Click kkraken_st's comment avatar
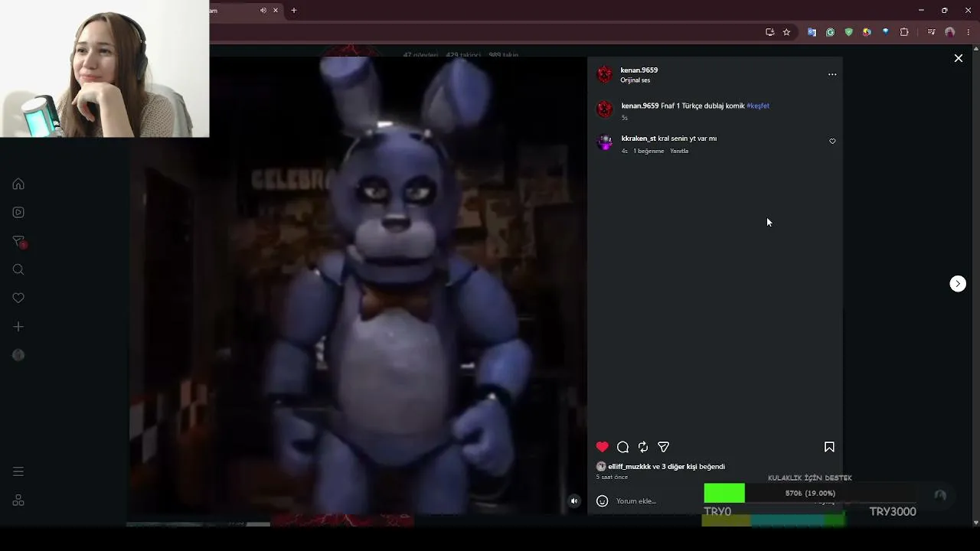980x551 pixels. 605,142
